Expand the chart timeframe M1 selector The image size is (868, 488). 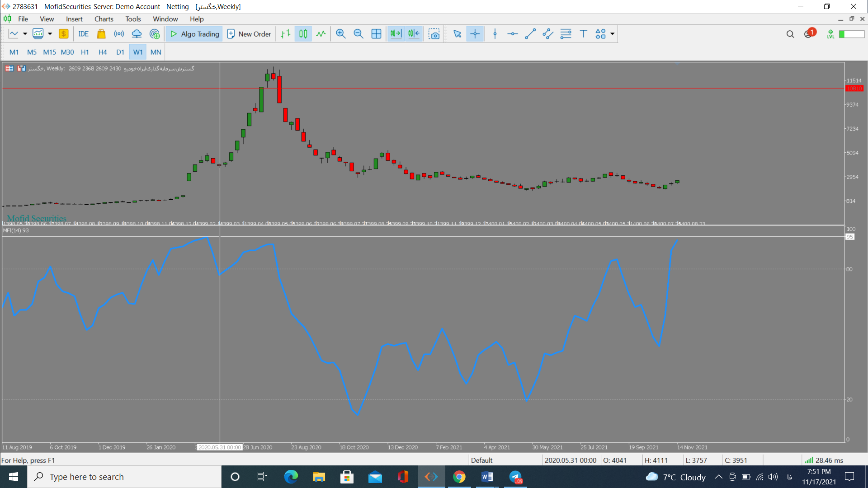point(14,52)
